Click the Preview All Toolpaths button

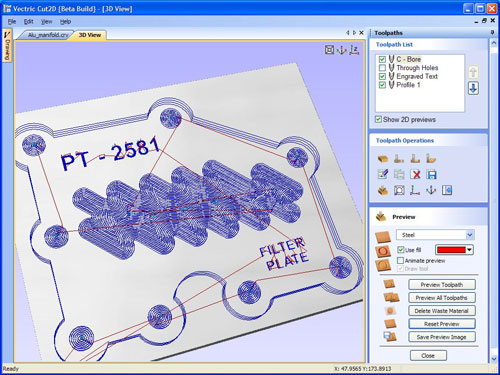click(441, 298)
